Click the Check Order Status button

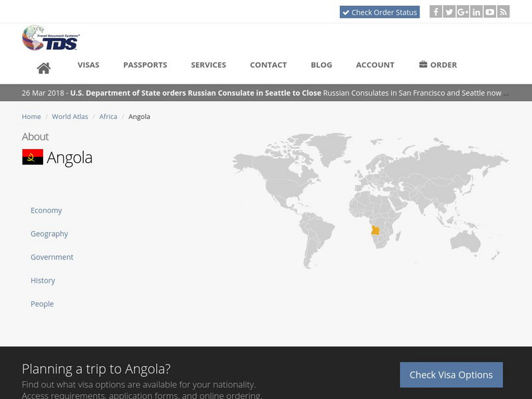point(380,11)
